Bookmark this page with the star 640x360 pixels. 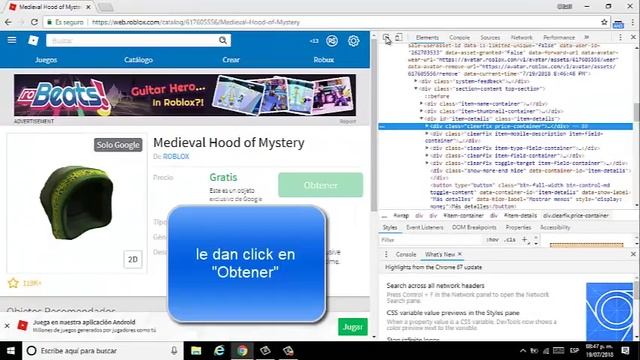(x=604, y=22)
